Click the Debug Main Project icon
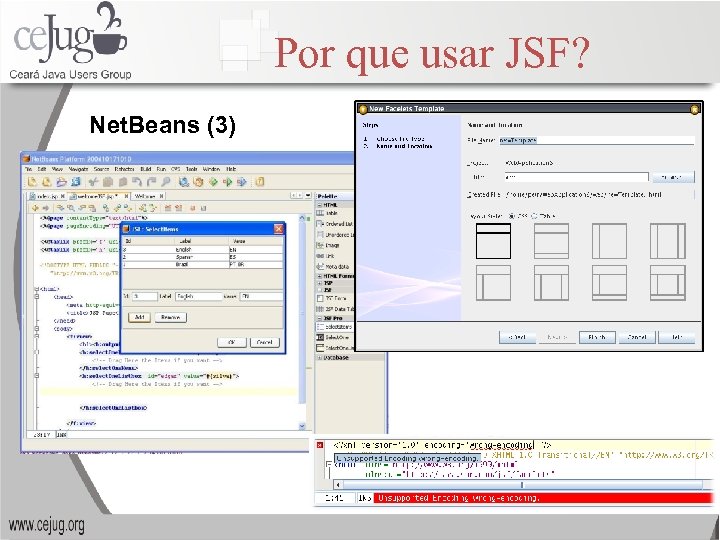 pos(227,182)
